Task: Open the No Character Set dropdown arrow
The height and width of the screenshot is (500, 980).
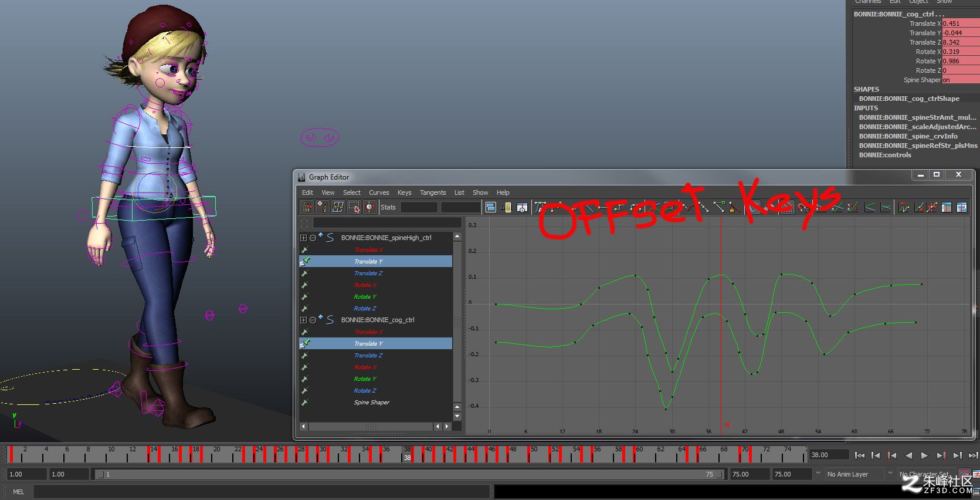Action: (890, 474)
